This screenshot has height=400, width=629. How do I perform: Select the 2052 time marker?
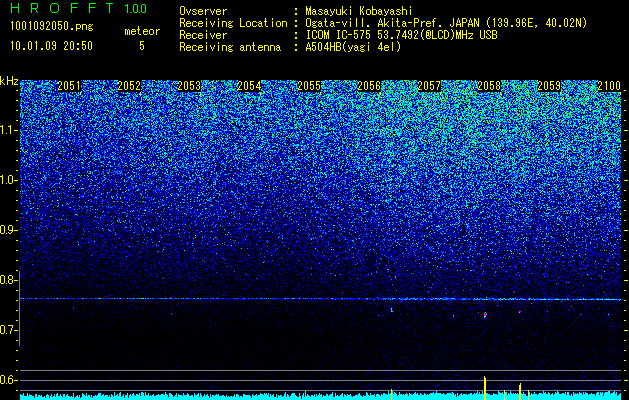[129, 86]
